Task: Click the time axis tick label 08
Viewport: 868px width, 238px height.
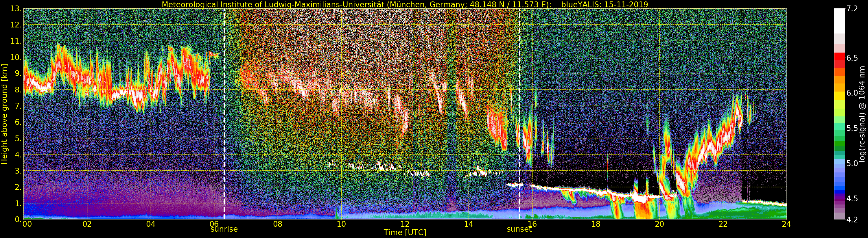Action: [x=278, y=224]
